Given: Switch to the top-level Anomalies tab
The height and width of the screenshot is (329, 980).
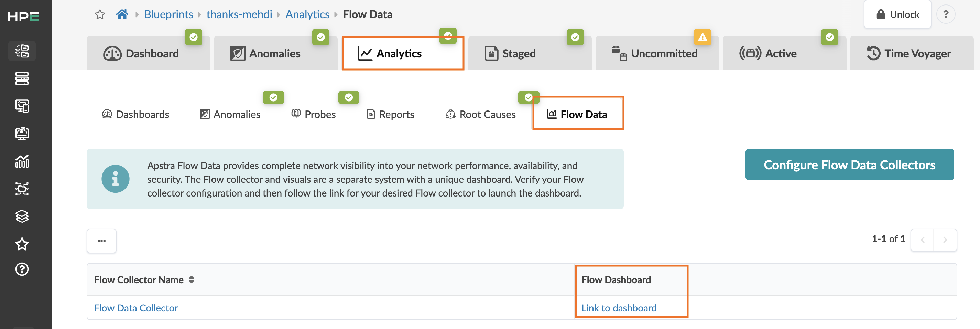Looking at the screenshot, I should (x=275, y=53).
